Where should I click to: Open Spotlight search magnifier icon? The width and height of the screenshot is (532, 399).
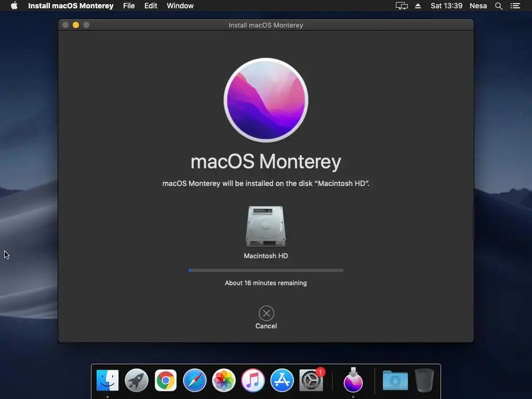point(499,6)
